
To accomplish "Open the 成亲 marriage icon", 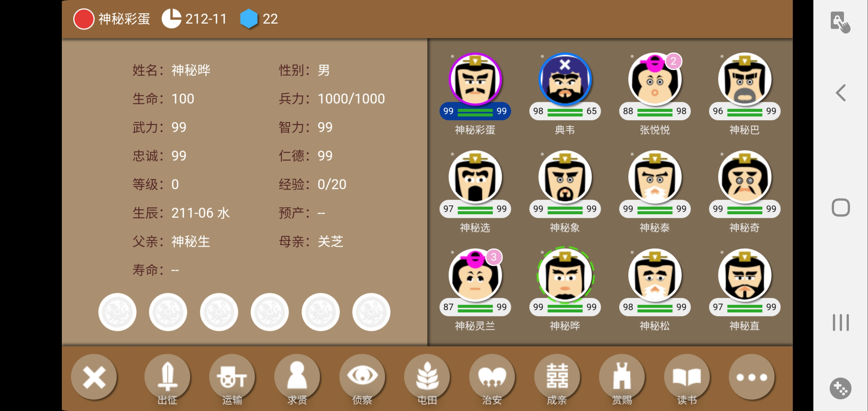I will pyautogui.click(x=557, y=377).
